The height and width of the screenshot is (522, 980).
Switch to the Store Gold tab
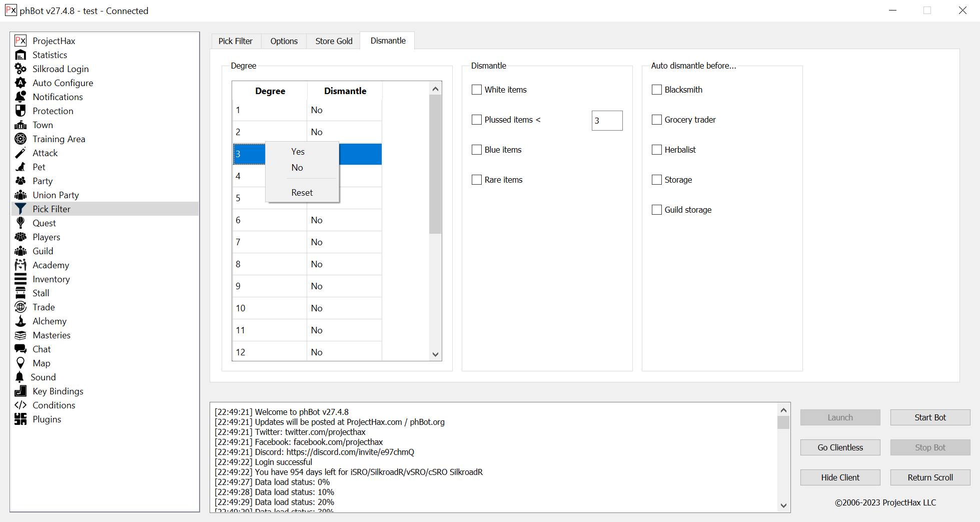(334, 41)
